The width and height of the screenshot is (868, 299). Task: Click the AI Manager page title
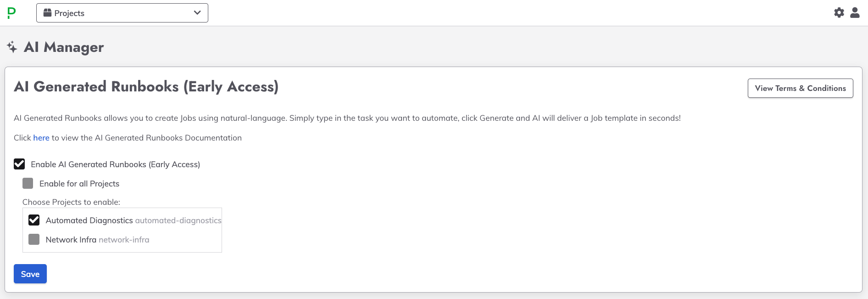click(64, 47)
